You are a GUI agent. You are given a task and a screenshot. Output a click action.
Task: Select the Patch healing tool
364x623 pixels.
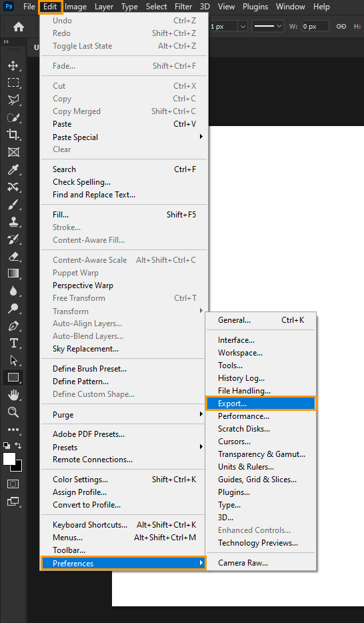13,187
